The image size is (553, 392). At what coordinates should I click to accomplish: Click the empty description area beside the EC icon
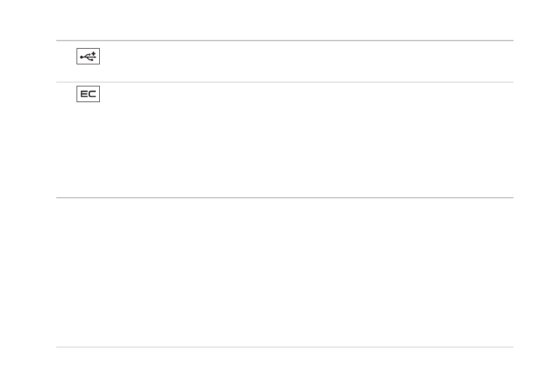tap(307, 140)
